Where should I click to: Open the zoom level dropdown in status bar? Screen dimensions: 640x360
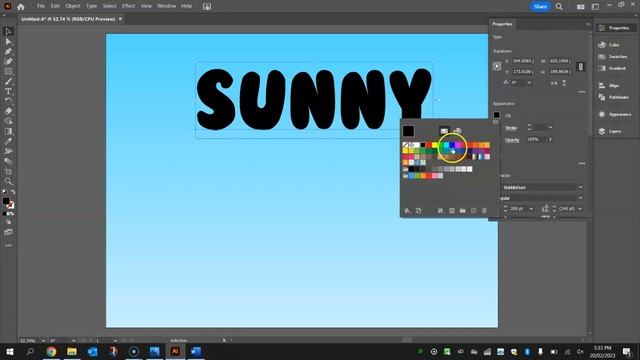coord(43,340)
